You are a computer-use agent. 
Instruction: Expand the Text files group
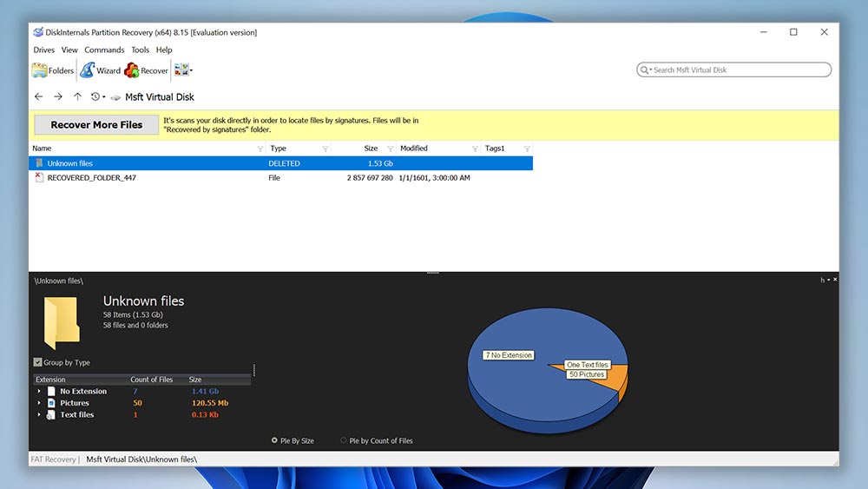[x=39, y=414]
